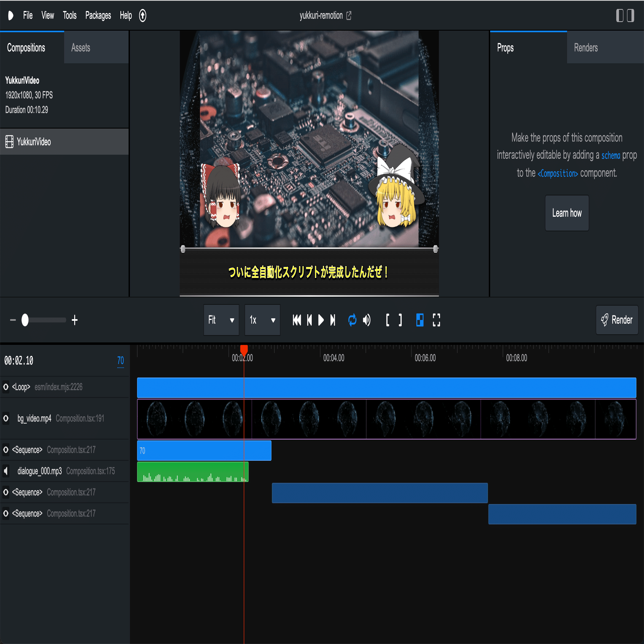Switch to the Renders tab

tap(605, 48)
